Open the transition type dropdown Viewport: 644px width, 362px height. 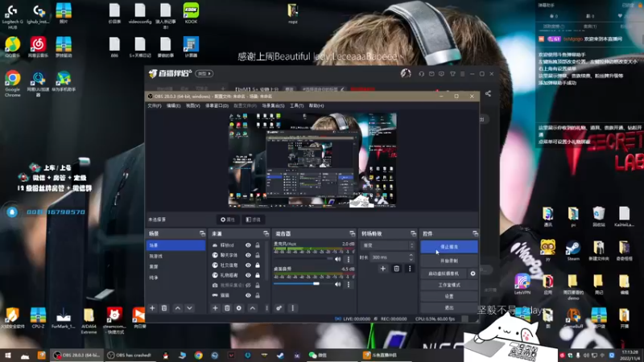click(388, 245)
